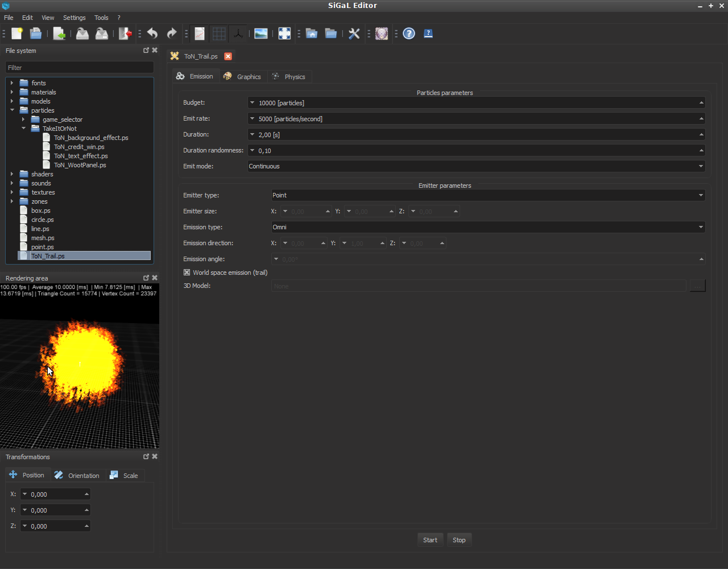Expand the materials folder
728x569 pixels.
(x=11, y=92)
